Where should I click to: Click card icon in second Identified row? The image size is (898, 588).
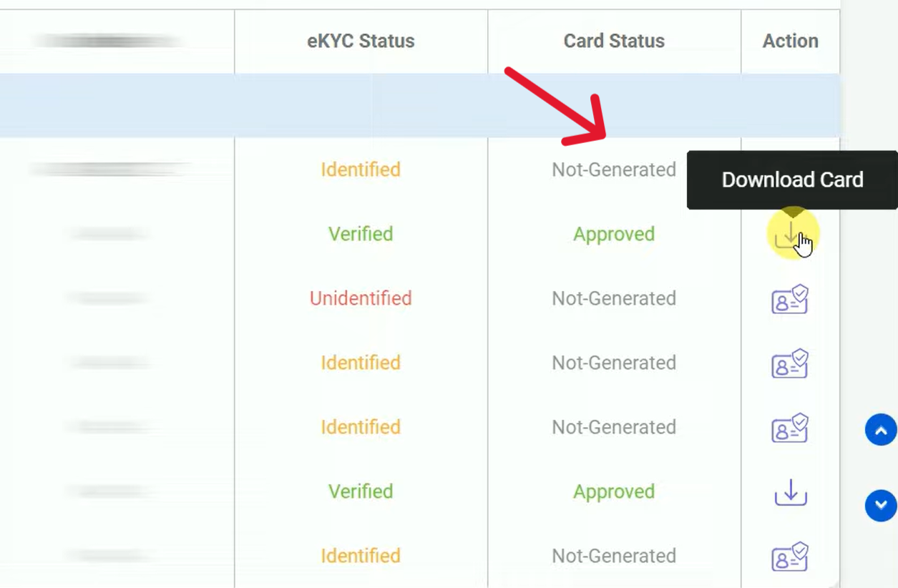[790, 363]
